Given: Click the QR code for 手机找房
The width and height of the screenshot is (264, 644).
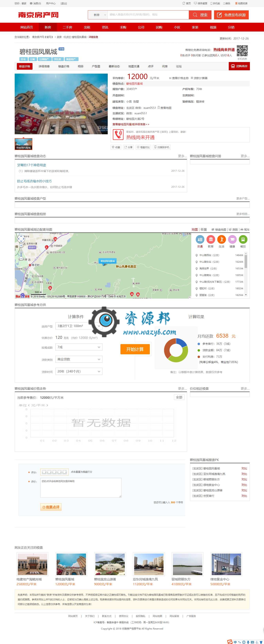Looking at the screenshot, I should pos(242,51).
